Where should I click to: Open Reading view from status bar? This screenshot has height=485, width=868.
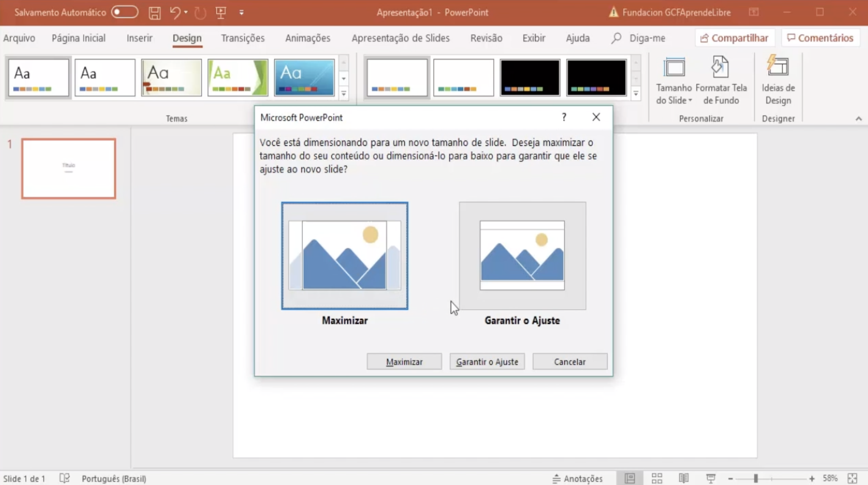pyautogui.click(x=683, y=478)
